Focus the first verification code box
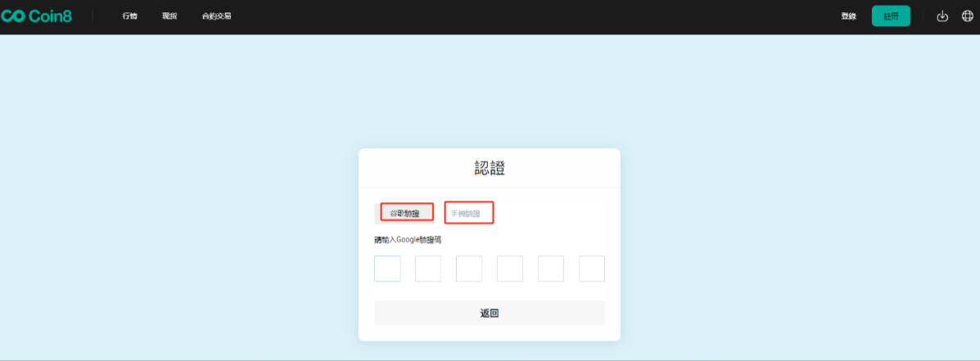980x361 pixels. 387,268
